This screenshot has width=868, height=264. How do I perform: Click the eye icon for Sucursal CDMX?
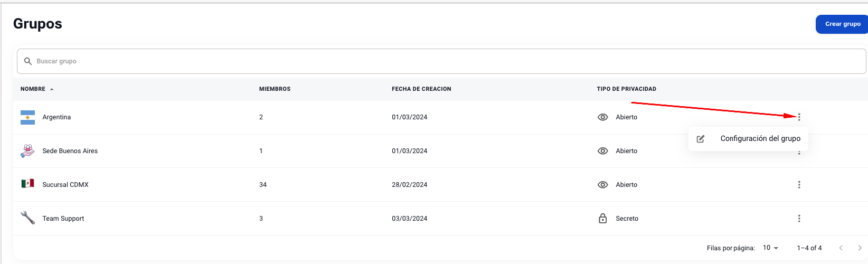click(602, 185)
